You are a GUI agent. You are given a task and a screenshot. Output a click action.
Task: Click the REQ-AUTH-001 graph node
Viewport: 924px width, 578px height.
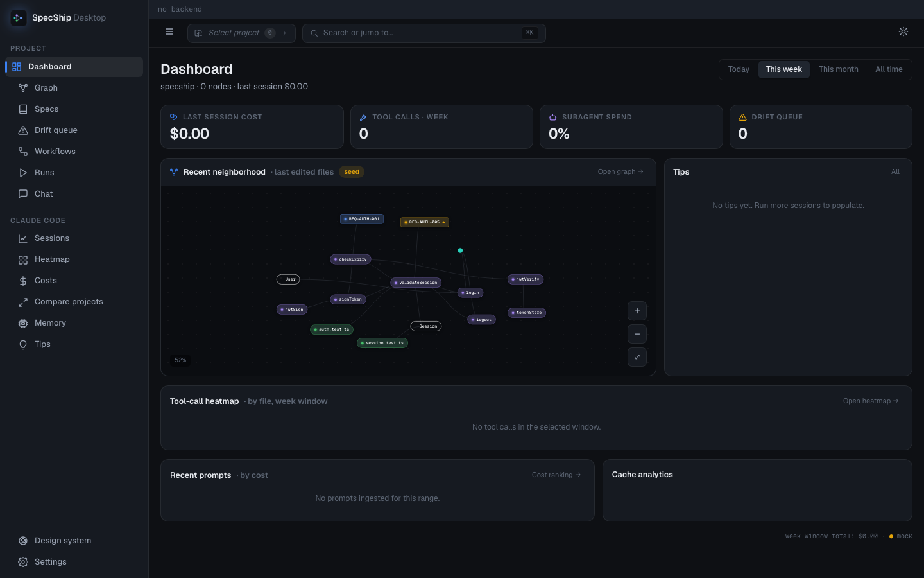click(x=362, y=219)
